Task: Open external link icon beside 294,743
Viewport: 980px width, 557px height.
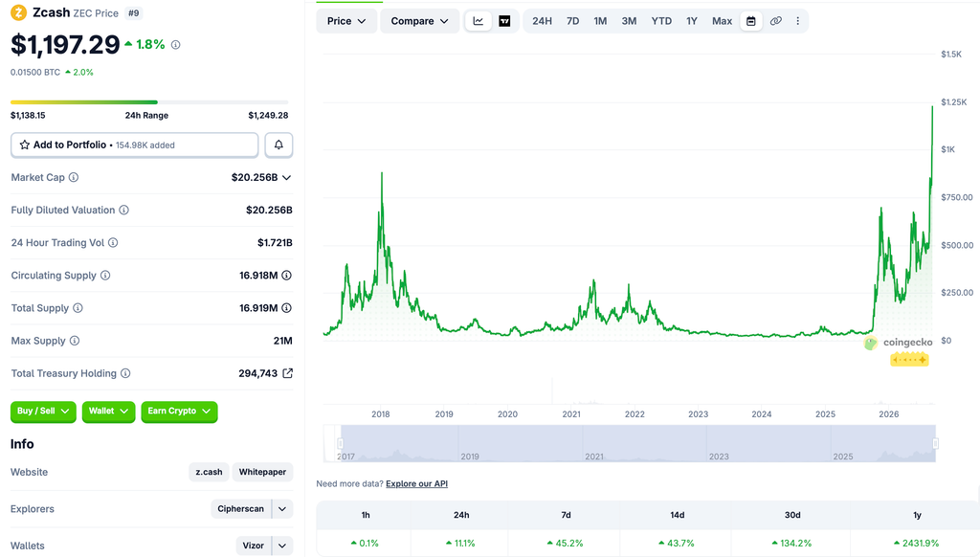Action: 287,373
